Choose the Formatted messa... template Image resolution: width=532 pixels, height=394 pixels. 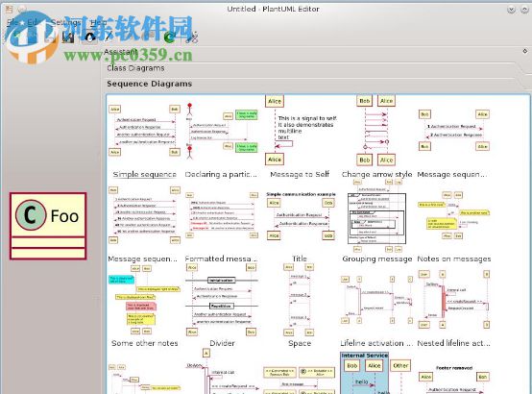221,227
